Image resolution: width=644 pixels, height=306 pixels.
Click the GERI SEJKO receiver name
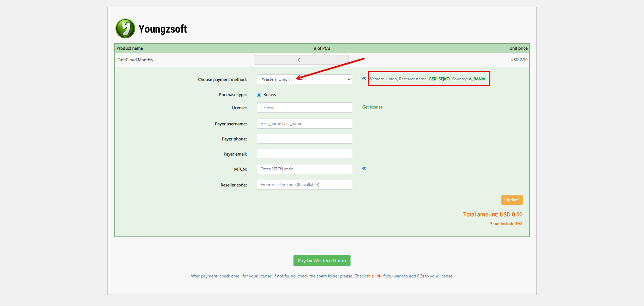[x=439, y=79]
